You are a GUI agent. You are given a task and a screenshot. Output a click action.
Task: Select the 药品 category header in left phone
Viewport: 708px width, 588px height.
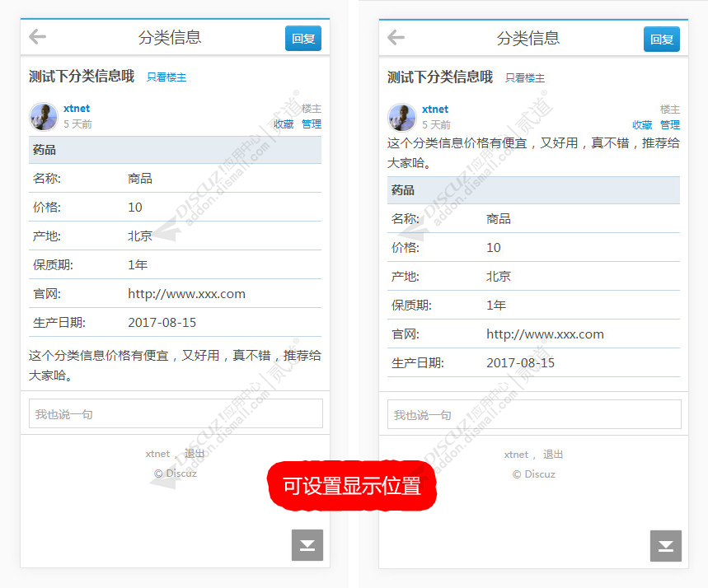[176, 150]
